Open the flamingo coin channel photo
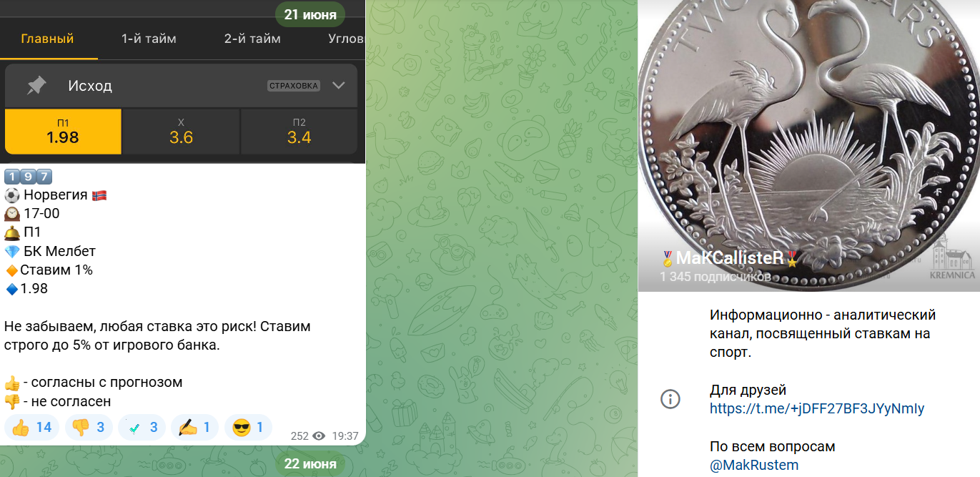 point(808,146)
